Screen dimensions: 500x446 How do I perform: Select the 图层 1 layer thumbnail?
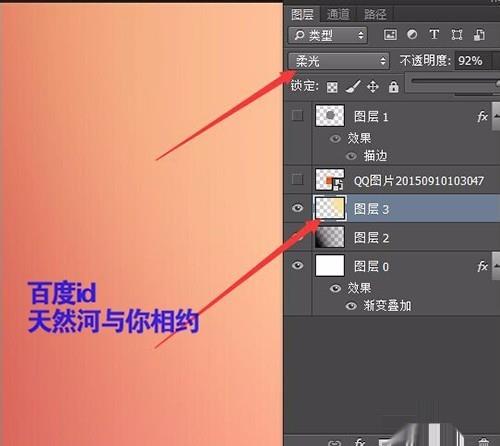coord(330,116)
